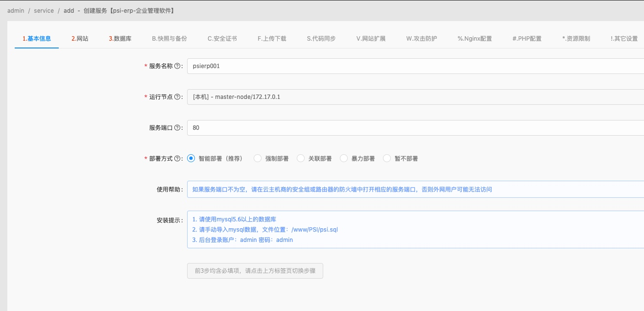Open the help tip for 运行节点
Screen dimensions: 644x311
pyautogui.click(x=177, y=96)
